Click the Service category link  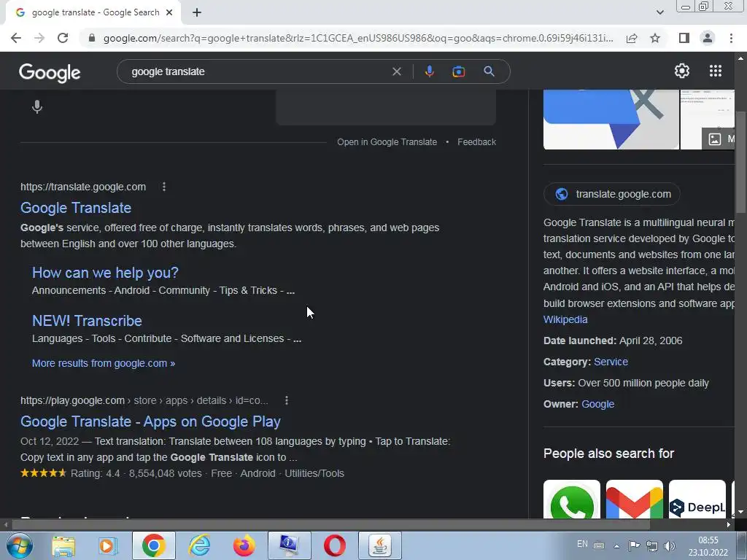pos(611,362)
